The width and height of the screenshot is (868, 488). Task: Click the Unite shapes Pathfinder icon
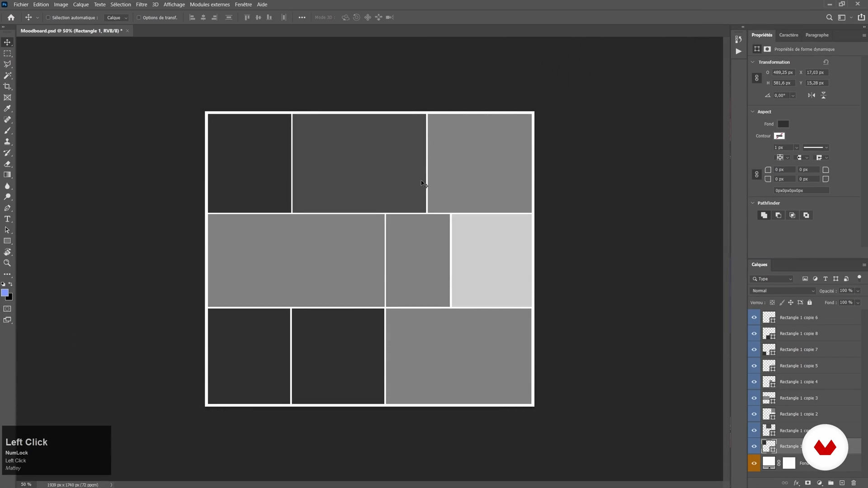click(x=764, y=216)
